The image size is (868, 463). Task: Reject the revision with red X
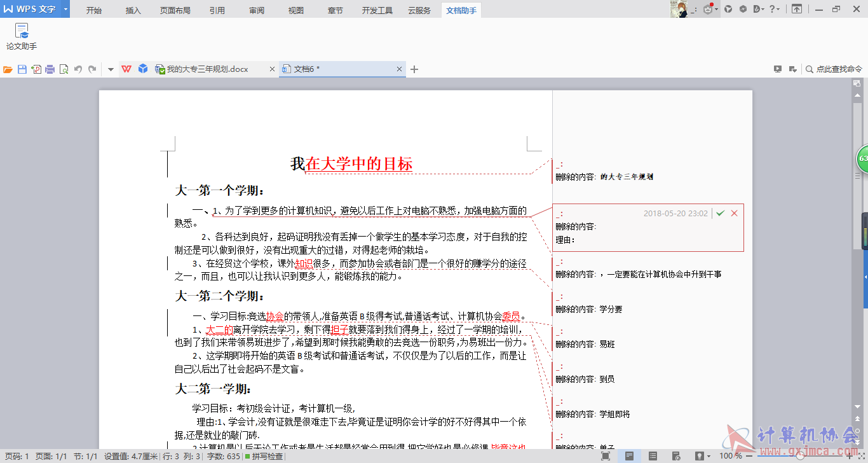[735, 213]
